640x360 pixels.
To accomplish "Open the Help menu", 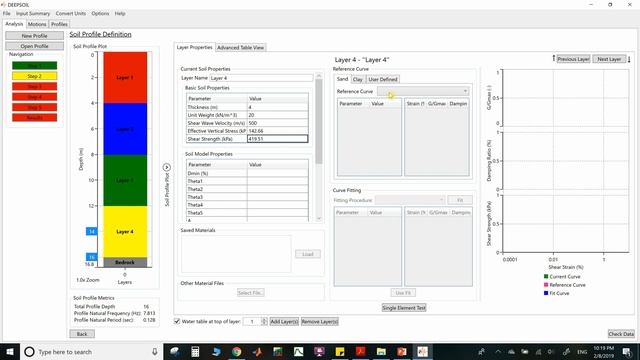I will (x=120, y=13).
